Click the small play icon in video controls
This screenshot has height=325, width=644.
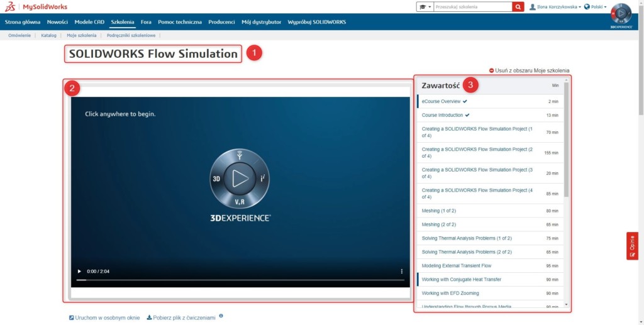click(x=79, y=271)
